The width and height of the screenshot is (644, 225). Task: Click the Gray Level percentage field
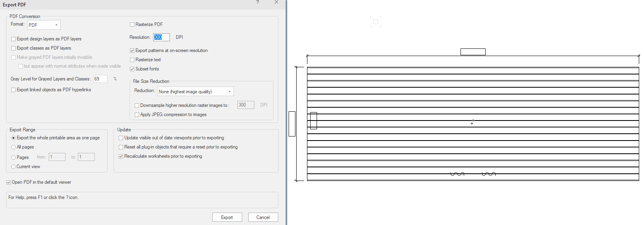coord(100,79)
